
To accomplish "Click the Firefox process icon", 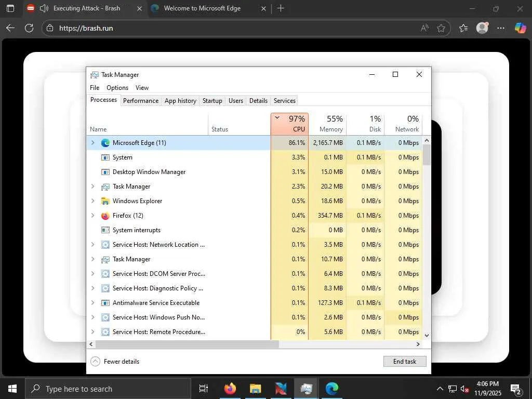I will coord(105,216).
